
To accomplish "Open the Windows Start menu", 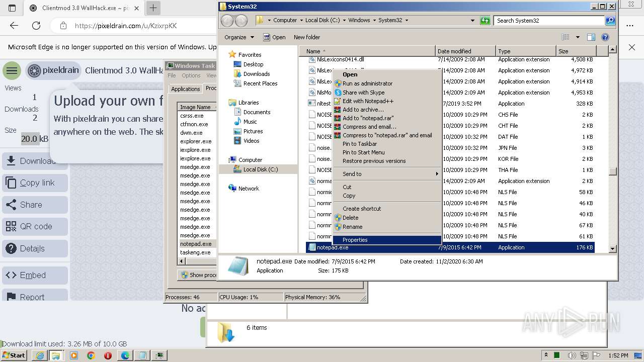I will (14, 355).
